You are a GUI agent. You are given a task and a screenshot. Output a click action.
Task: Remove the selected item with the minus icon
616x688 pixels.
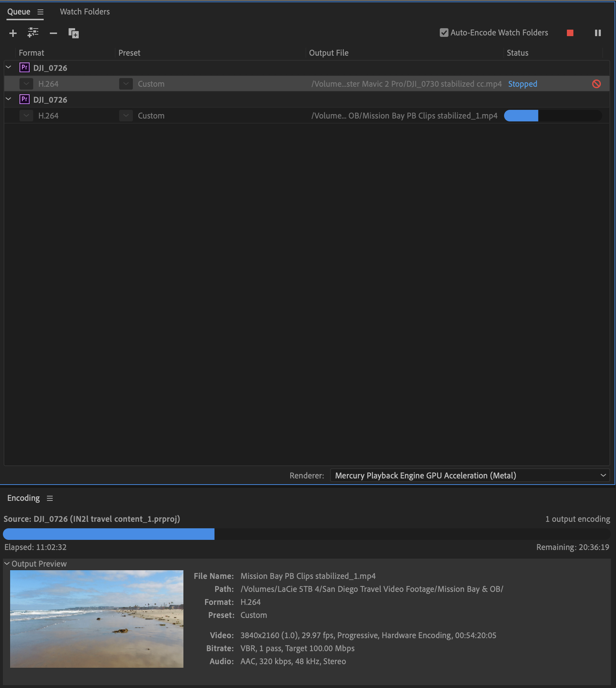click(x=53, y=33)
